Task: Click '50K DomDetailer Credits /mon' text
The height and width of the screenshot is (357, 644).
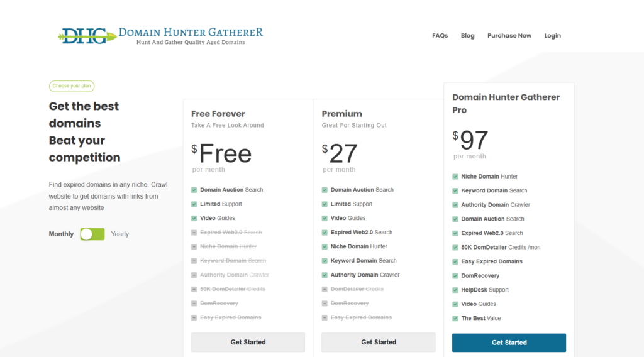Action: pos(501,247)
